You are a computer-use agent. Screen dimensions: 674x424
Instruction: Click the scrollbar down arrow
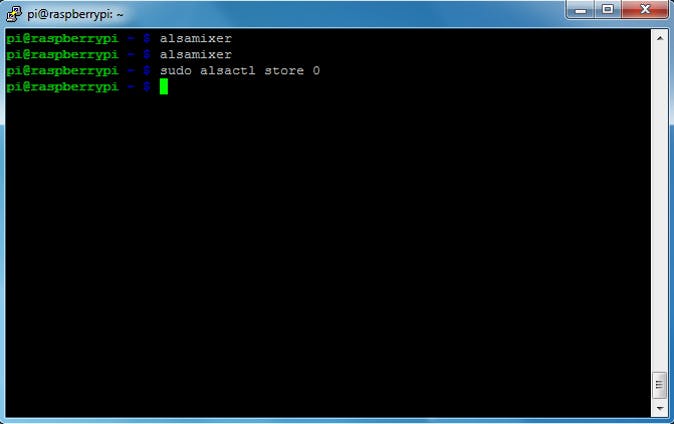(659, 408)
